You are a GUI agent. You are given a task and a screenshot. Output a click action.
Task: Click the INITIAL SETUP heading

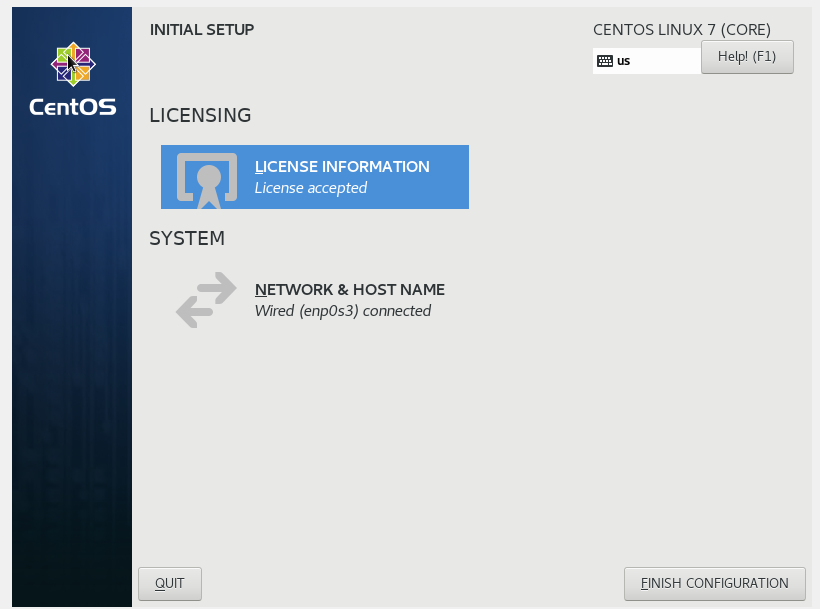pyautogui.click(x=202, y=30)
